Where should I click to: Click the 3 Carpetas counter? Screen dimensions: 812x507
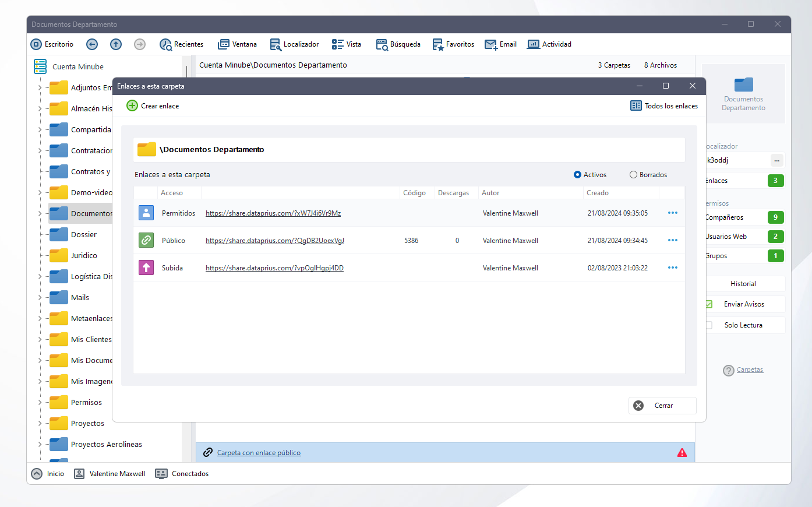[614, 65]
